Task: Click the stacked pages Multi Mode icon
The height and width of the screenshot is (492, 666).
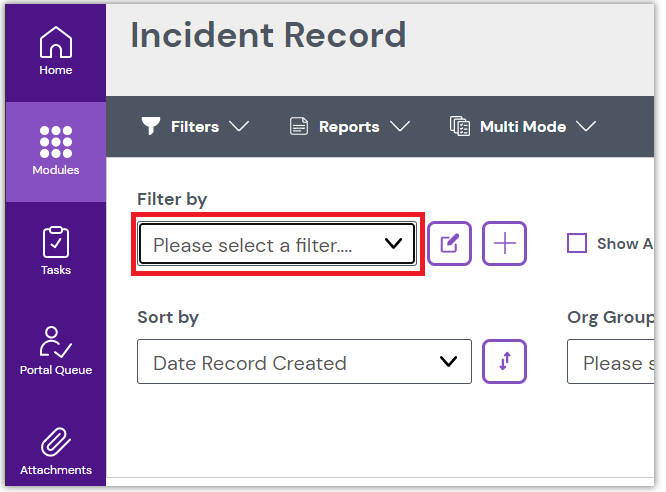Action: click(x=460, y=127)
